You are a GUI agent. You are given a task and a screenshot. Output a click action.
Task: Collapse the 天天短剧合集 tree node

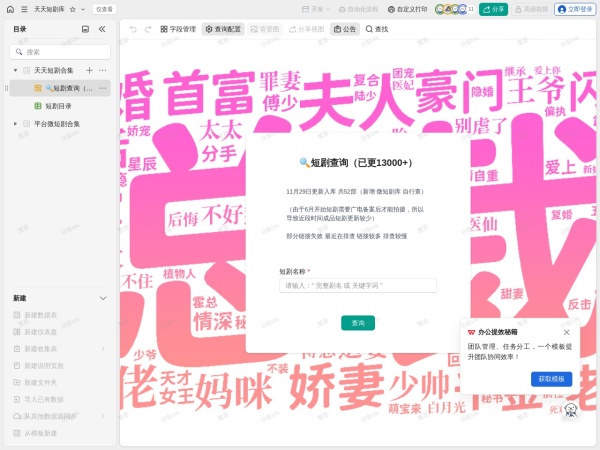point(15,70)
